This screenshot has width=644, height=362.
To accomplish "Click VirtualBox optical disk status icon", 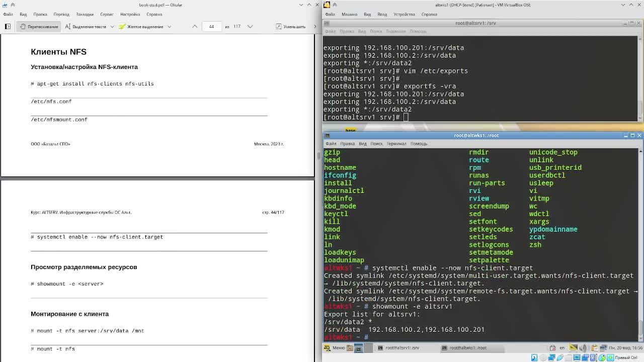I will pyautogui.click(x=543, y=357).
